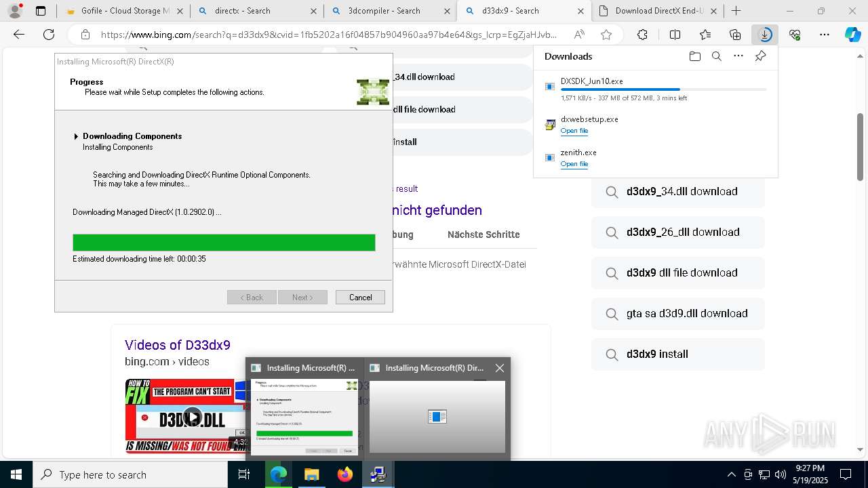Switch to Nächste Schritte tab
The image size is (868, 488).
point(484,235)
